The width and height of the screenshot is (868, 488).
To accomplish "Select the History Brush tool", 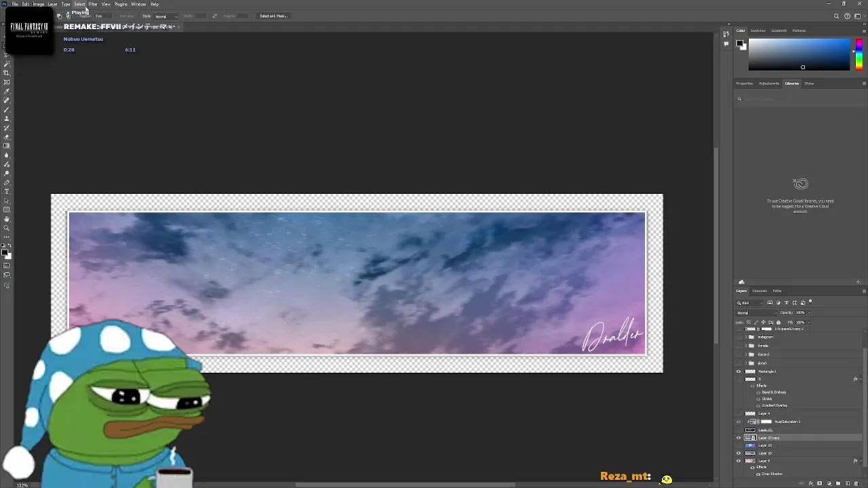I will coord(7,127).
